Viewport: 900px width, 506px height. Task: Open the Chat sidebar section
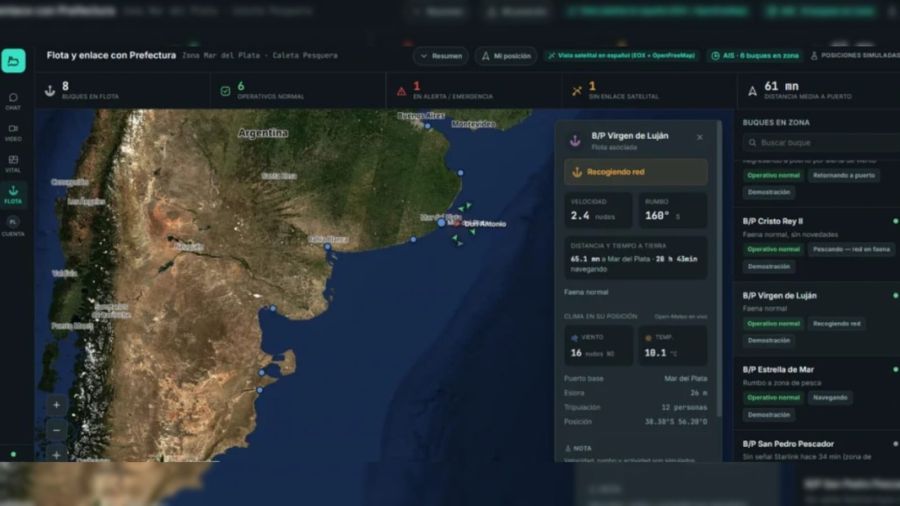[x=13, y=101]
